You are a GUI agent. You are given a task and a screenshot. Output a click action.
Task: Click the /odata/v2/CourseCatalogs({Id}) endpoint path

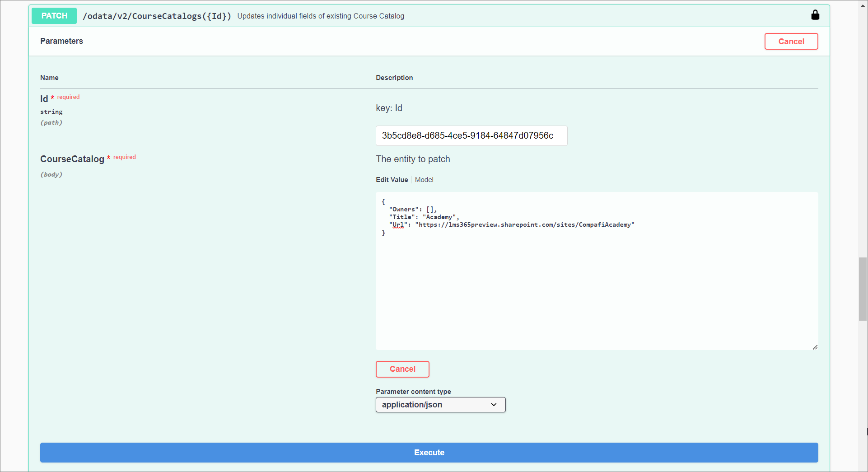point(157,16)
